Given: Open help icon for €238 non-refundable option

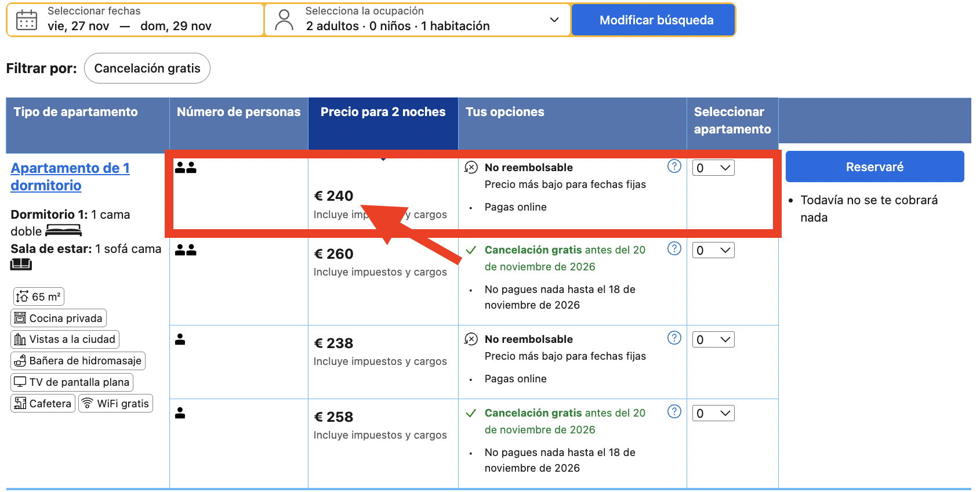Looking at the screenshot, I should click(674, 338).
